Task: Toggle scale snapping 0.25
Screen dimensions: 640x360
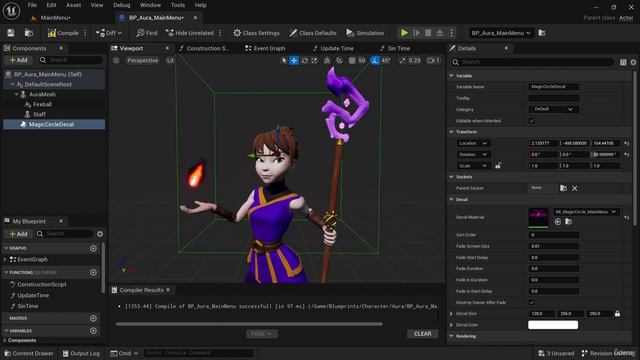Action: [410, 60]
